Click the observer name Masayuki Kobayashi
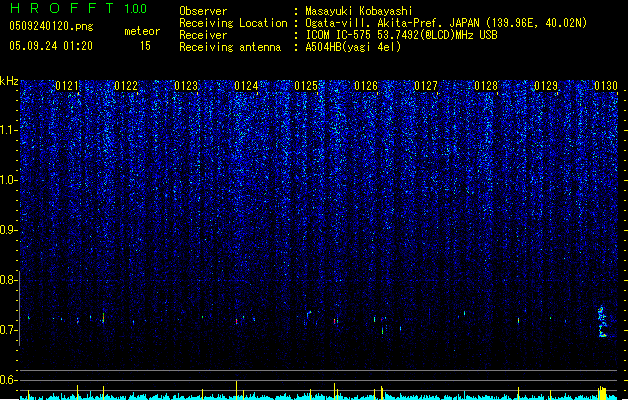 359,11
